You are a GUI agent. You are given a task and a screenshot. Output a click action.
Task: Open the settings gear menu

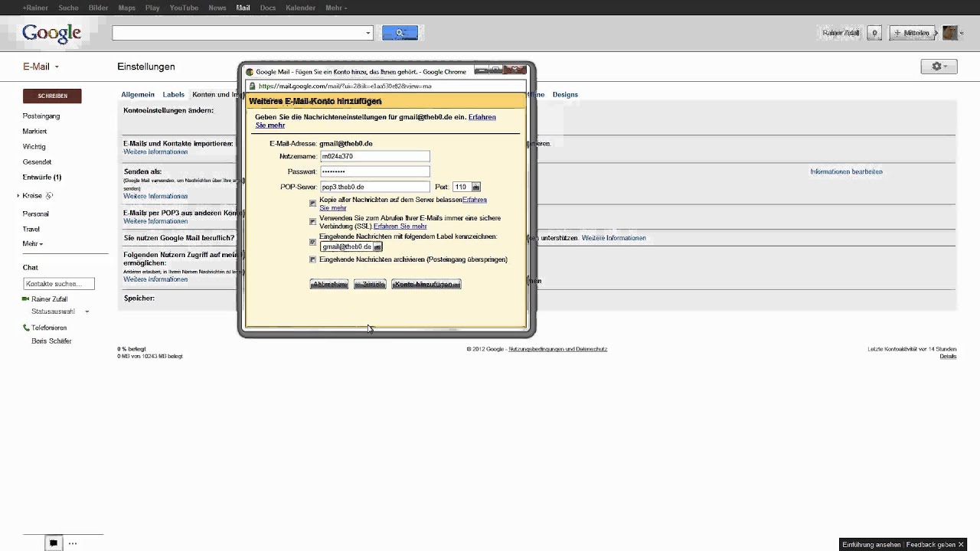[939, 67]
